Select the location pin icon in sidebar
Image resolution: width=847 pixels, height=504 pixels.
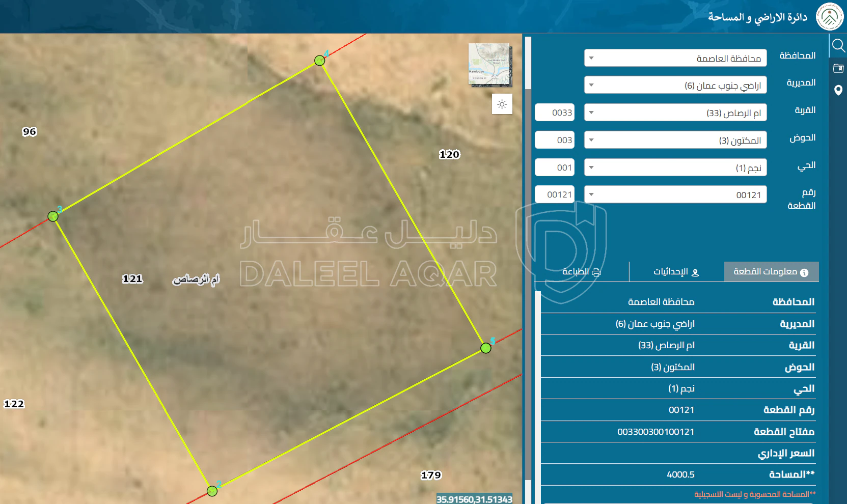point(838,90)
